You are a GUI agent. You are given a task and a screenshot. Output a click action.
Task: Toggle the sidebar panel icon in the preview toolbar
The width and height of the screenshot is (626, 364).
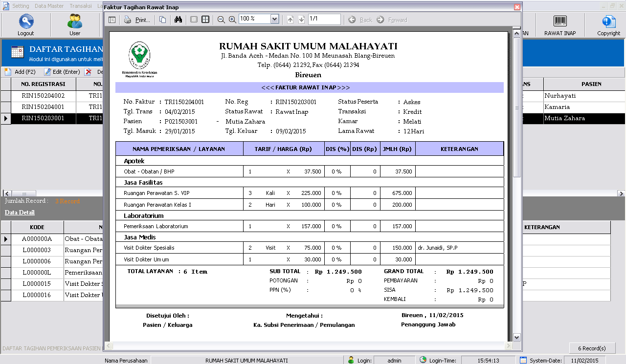pyautogui.click(x=112, y=20)
